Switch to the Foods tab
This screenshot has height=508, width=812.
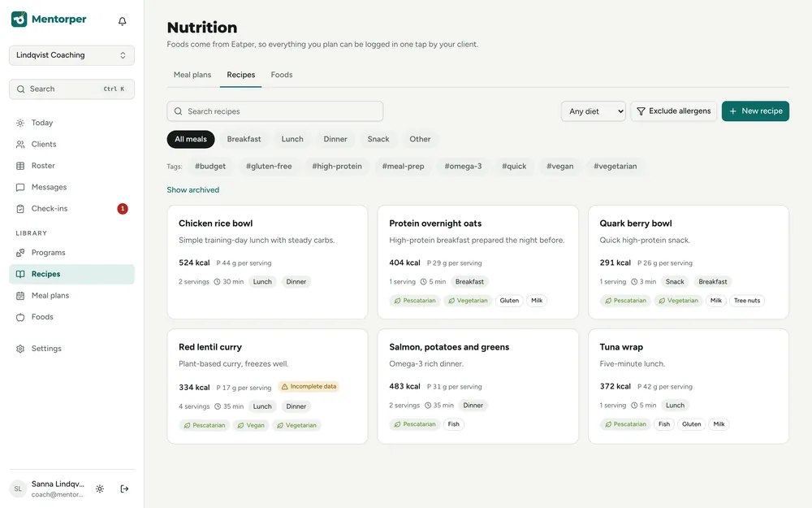(x=282, y=75)
